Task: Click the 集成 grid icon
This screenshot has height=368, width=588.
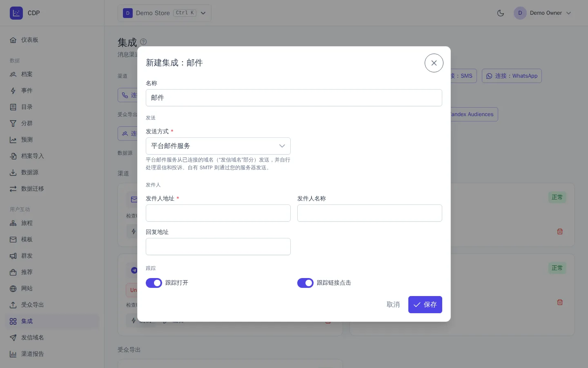Action: pyautogui.click(x=13, y=321)
